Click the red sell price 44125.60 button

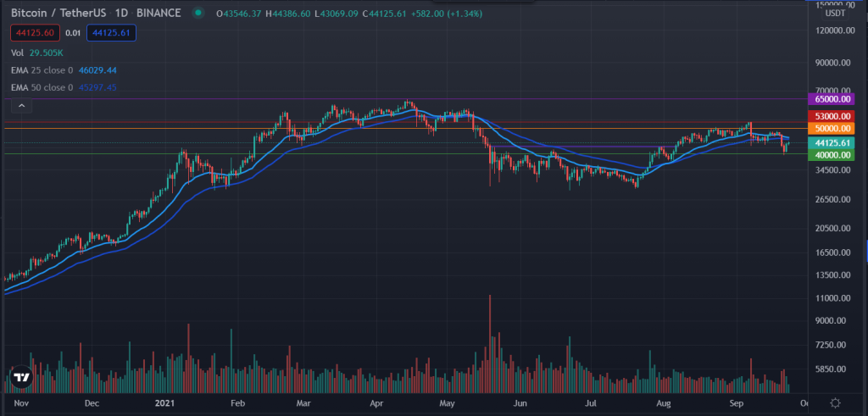(x=35, y=33)
